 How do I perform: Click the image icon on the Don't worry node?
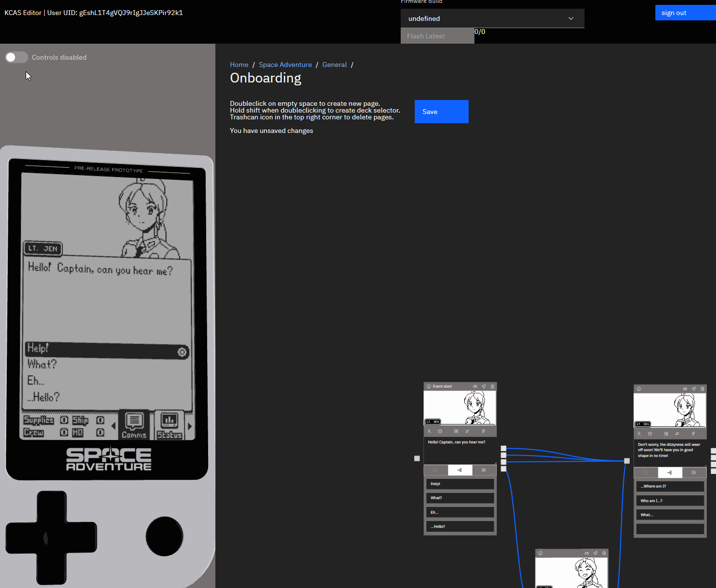point(666,434)
